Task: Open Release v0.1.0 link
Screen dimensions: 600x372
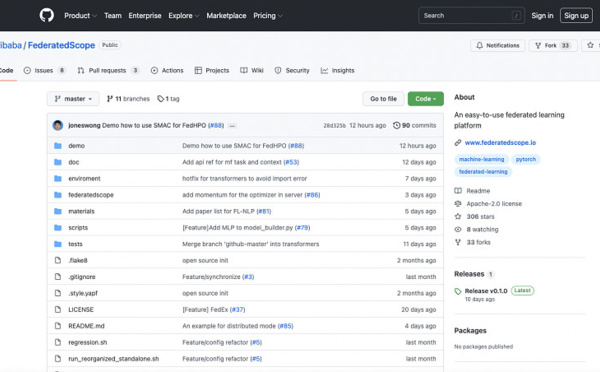Action: pyautogui.click(x=486, y=291)
